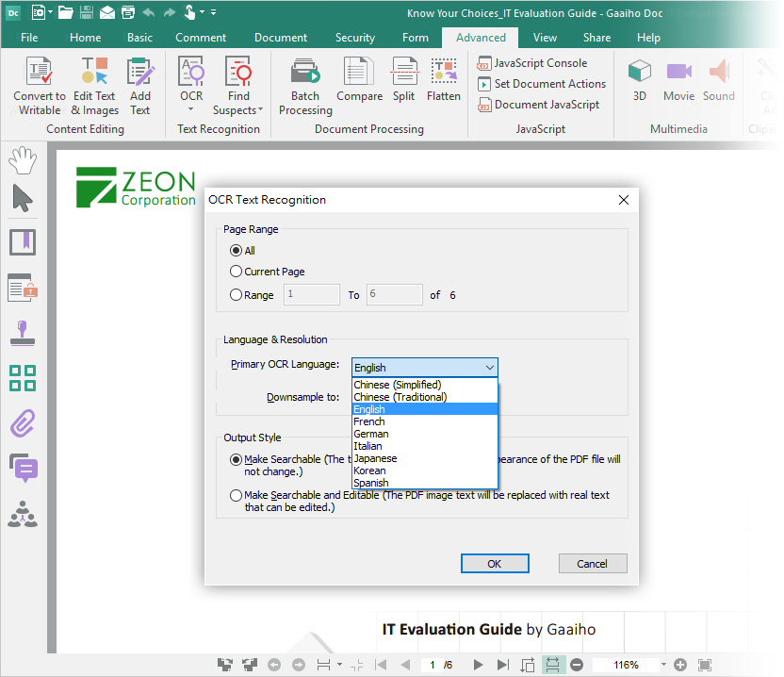Pick Chinese (Traditional) from language list

(425, 397)
